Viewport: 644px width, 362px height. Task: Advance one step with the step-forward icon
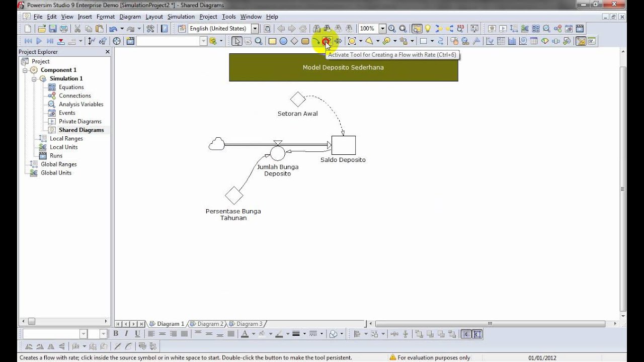coord(50,41)
